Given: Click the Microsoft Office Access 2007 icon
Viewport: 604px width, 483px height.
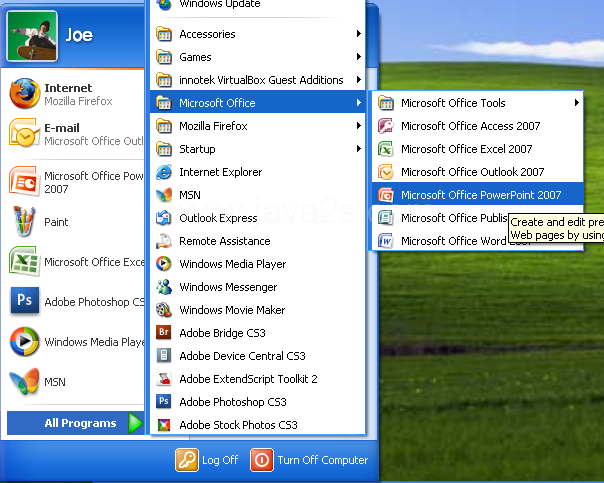Looking at the screenshot, I should point(386,126).
